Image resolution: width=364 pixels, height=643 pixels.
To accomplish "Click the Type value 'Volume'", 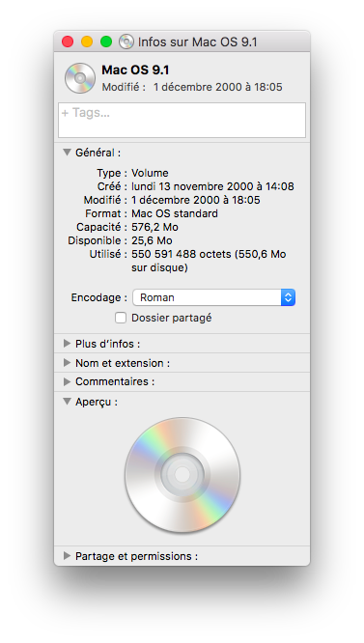I will (150, 173).
